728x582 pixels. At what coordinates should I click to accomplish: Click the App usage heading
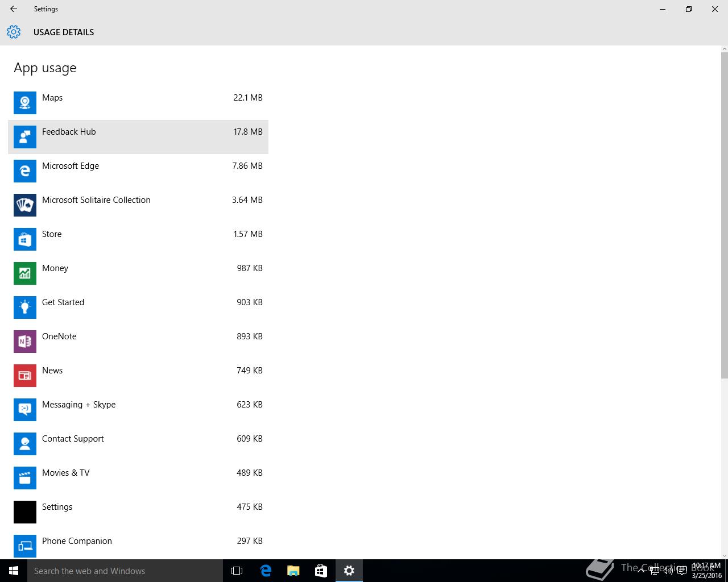click(x=45, y=68)
